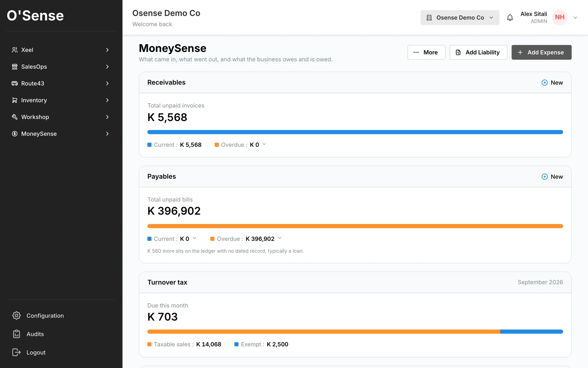
Task: Open the Osense Demo Co company dropdown
Action: click(460, 18)
